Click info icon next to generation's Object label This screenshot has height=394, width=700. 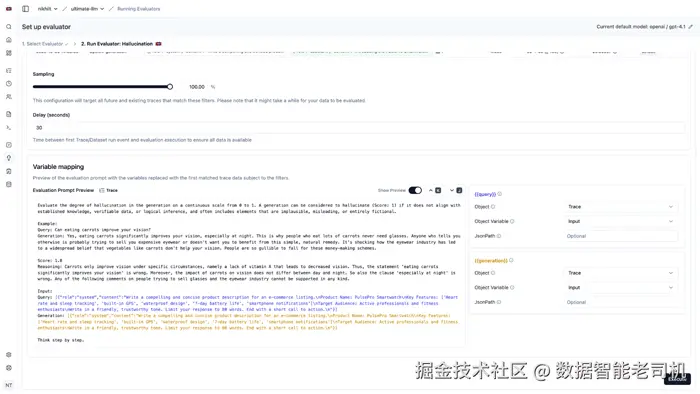point(493,273)
